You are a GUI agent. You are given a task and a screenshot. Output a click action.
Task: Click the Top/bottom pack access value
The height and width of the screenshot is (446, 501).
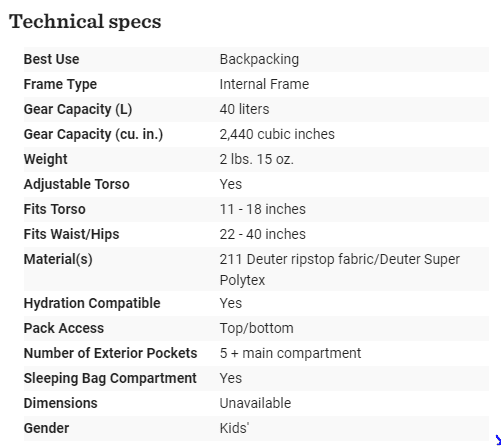pos(256,328)
